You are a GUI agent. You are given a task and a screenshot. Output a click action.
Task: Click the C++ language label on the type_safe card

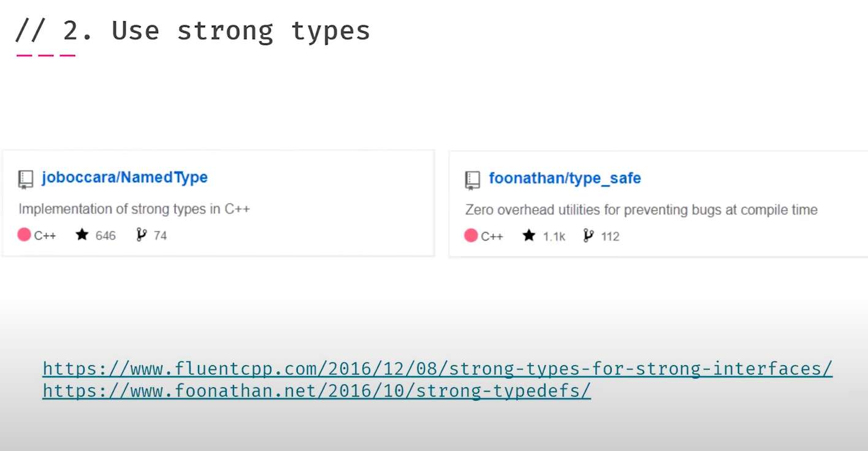tap(492, 237)
